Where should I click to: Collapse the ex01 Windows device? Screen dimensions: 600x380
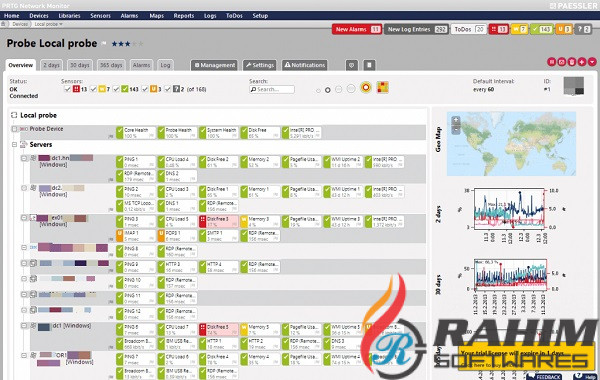click(x=24, y=217)
